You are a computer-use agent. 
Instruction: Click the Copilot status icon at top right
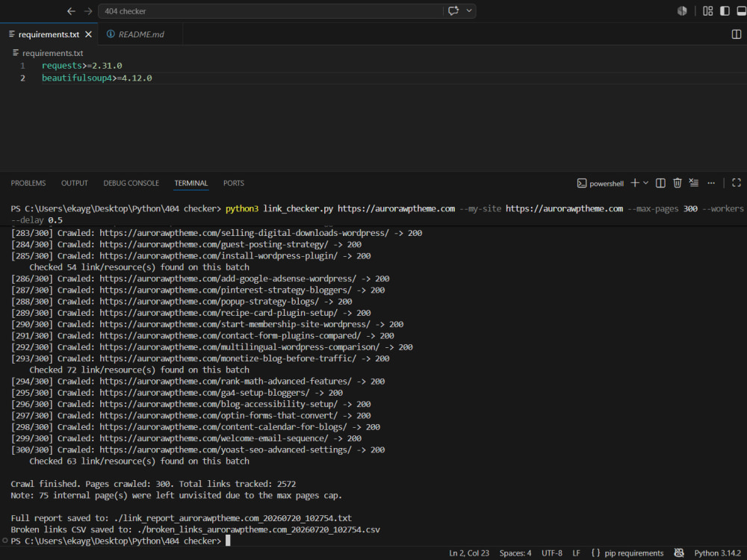pos(682,11)
